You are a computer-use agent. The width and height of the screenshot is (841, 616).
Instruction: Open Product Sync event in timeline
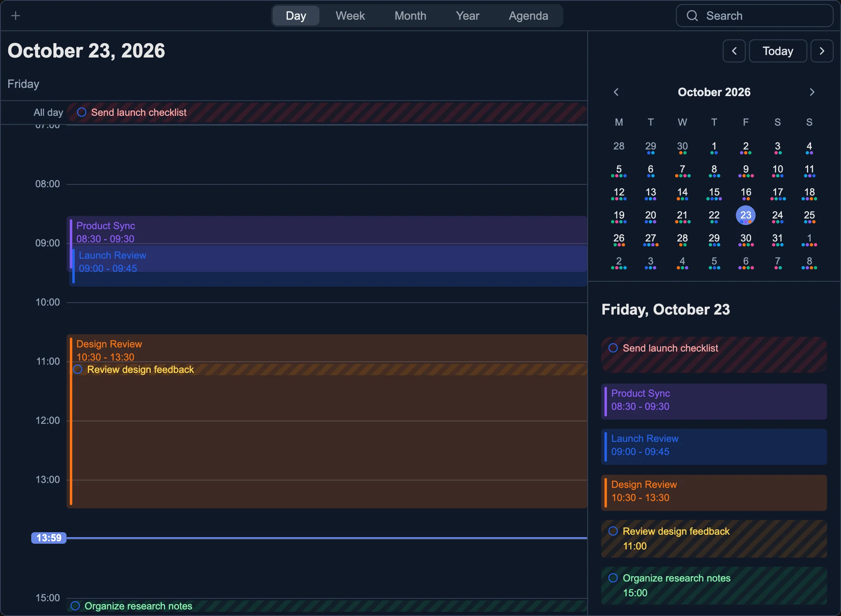(327, 230)
